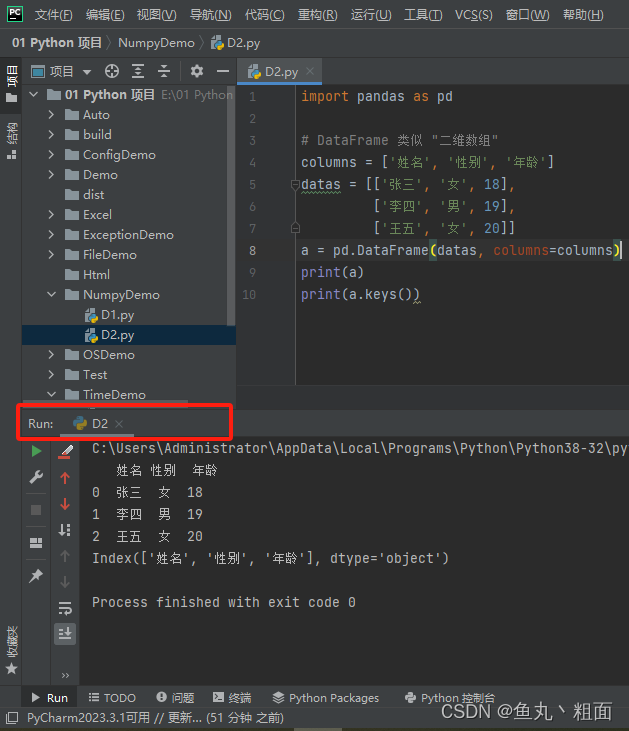
Task: Click the collapse all icon in project toolbar
Action: tap(164, 71)
